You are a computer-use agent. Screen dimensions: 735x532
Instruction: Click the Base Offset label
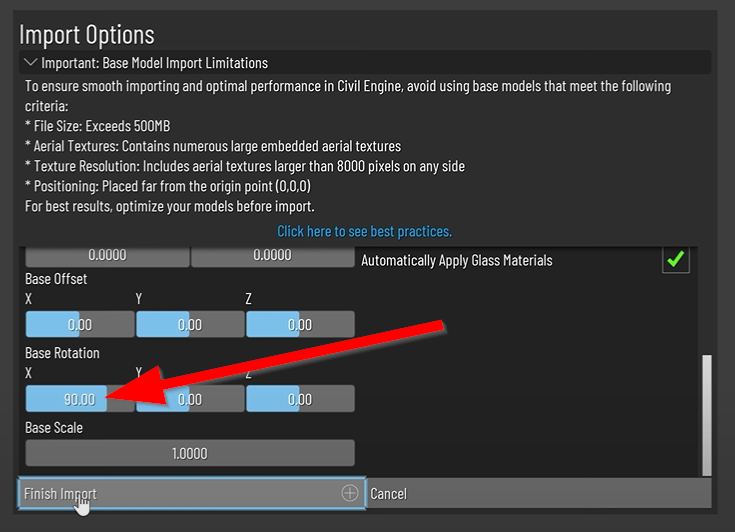[x=56, y=279]
